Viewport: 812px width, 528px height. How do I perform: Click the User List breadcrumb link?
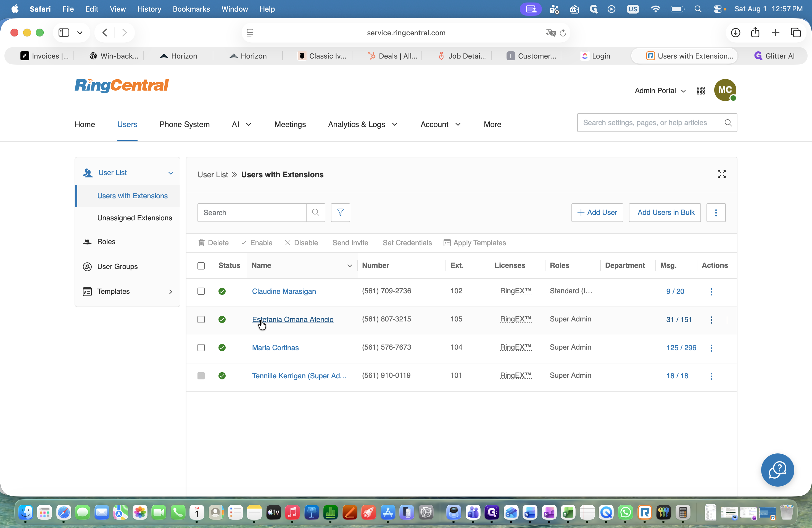(x=213, y=175)
